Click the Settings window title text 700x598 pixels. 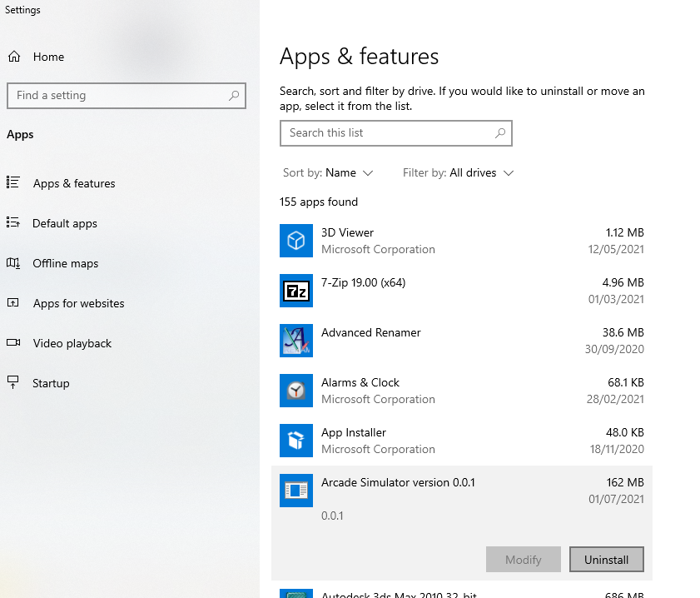pyautogui.click(x=22, y=10)
